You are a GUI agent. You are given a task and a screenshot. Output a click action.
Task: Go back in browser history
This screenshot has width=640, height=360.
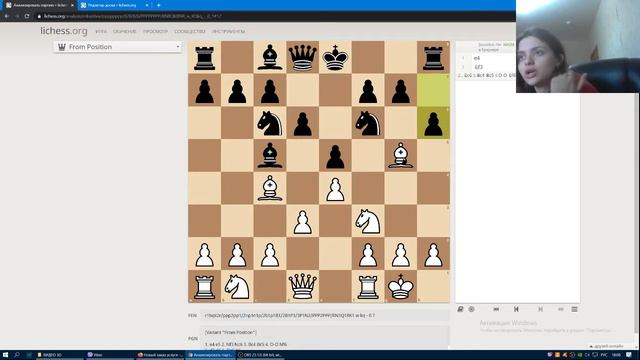click(x=7, y=16)
